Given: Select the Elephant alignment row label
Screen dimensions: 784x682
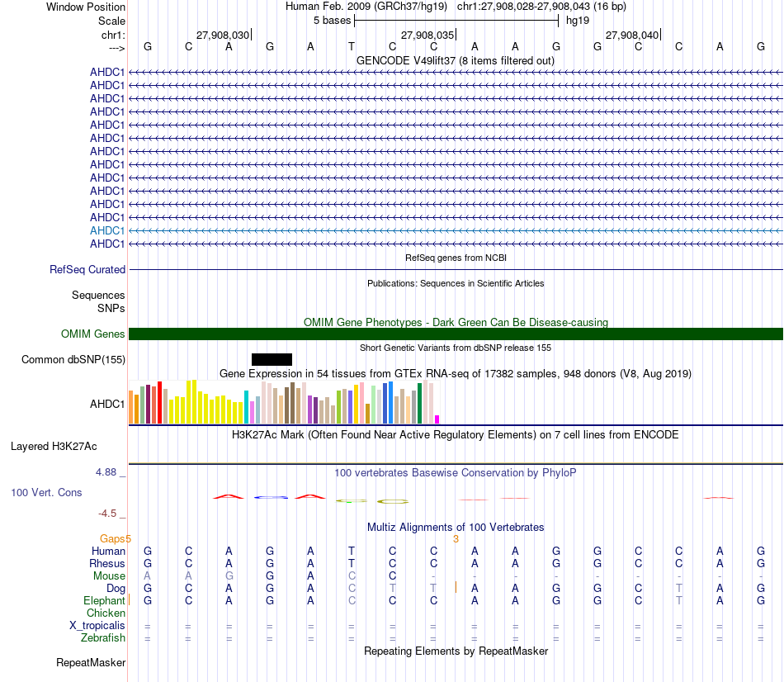Looking at the screenshot, I should 104,600.
